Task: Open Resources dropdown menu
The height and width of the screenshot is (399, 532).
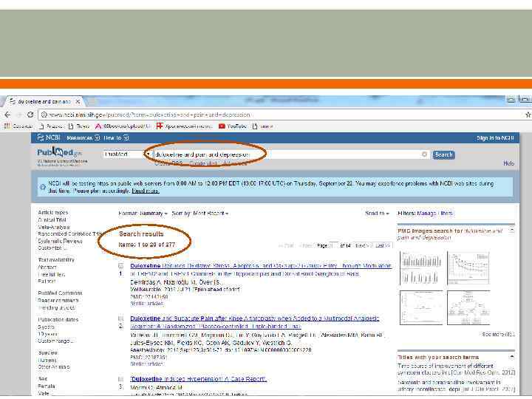Action: (83, 137)
